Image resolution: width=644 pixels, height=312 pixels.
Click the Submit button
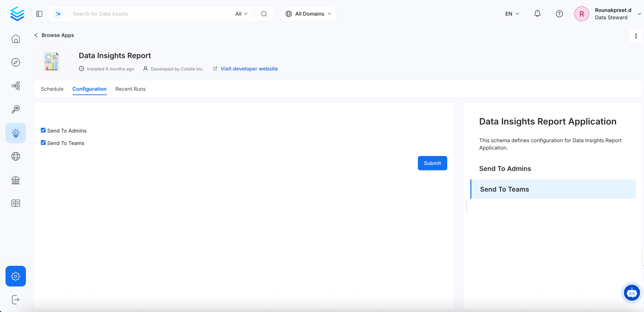coord(432,163)
